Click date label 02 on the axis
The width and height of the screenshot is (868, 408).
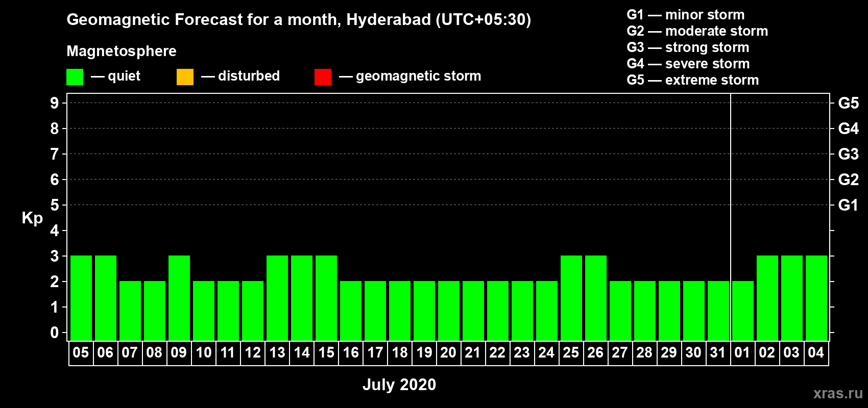(767, 353)
